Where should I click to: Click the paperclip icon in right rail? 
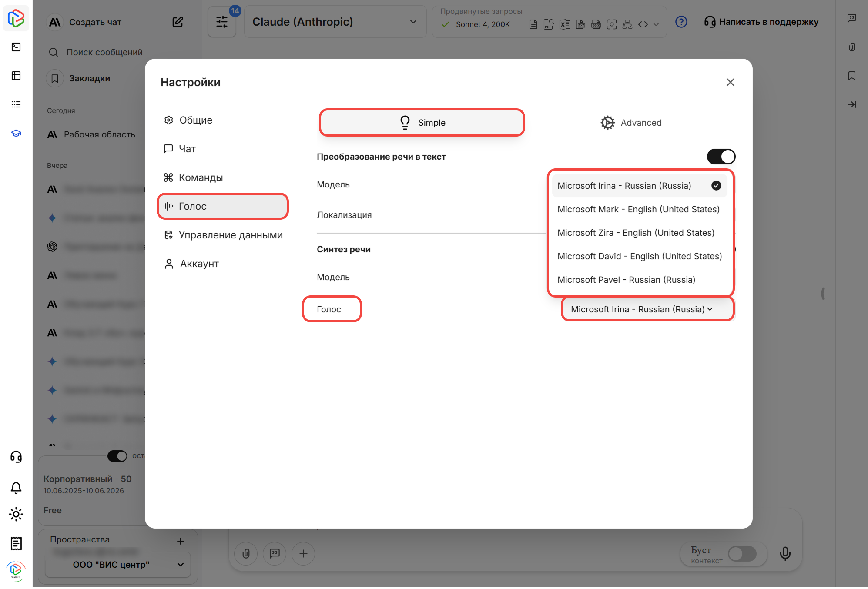852,47
